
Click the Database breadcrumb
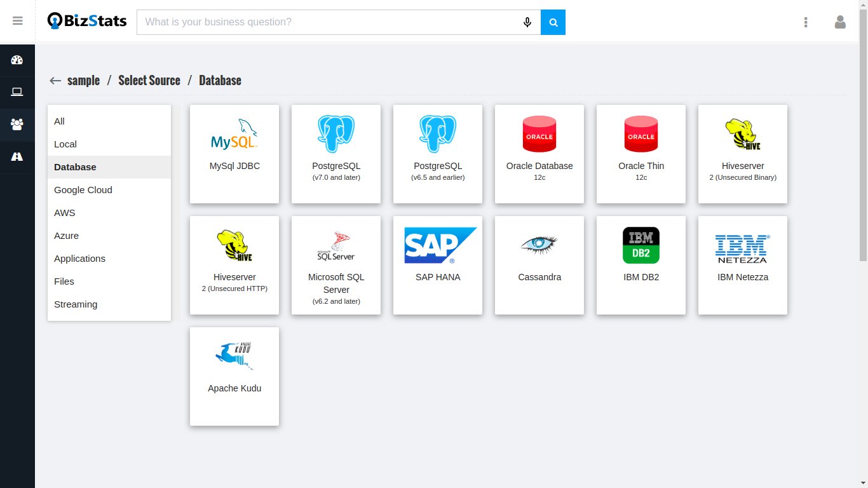220,81
